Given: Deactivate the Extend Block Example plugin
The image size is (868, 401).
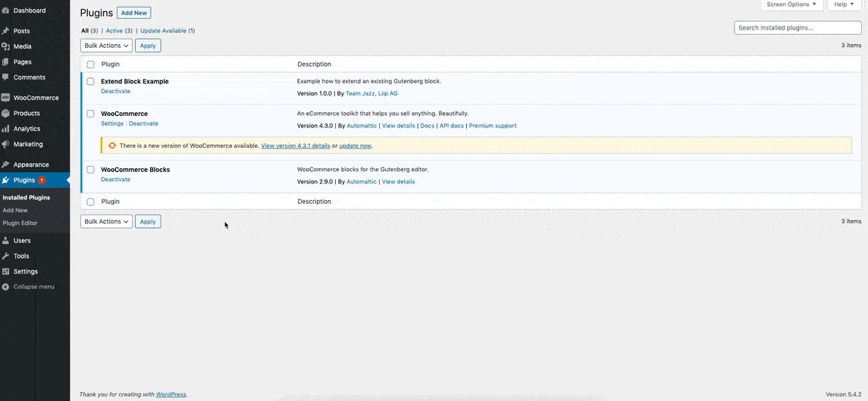Looking at the screenshot, I should (x=116, y=92).
